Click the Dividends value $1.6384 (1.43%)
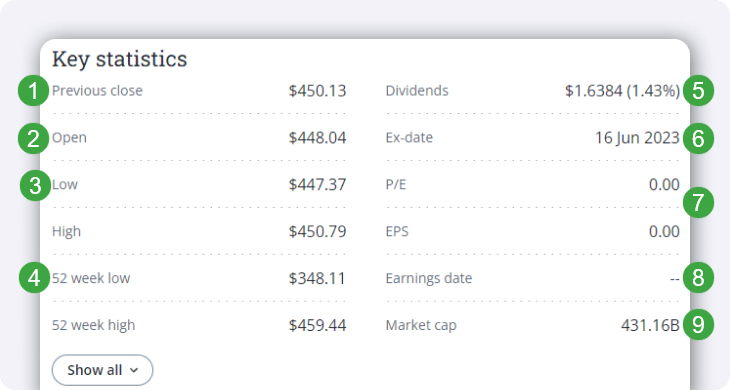This screenshot has height=390, width=730. [622, 91]
